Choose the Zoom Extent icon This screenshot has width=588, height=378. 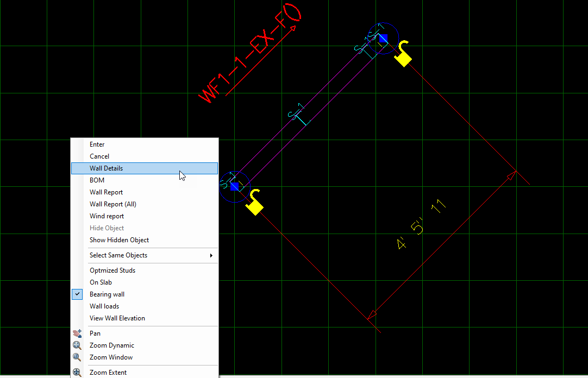(77, 373)
